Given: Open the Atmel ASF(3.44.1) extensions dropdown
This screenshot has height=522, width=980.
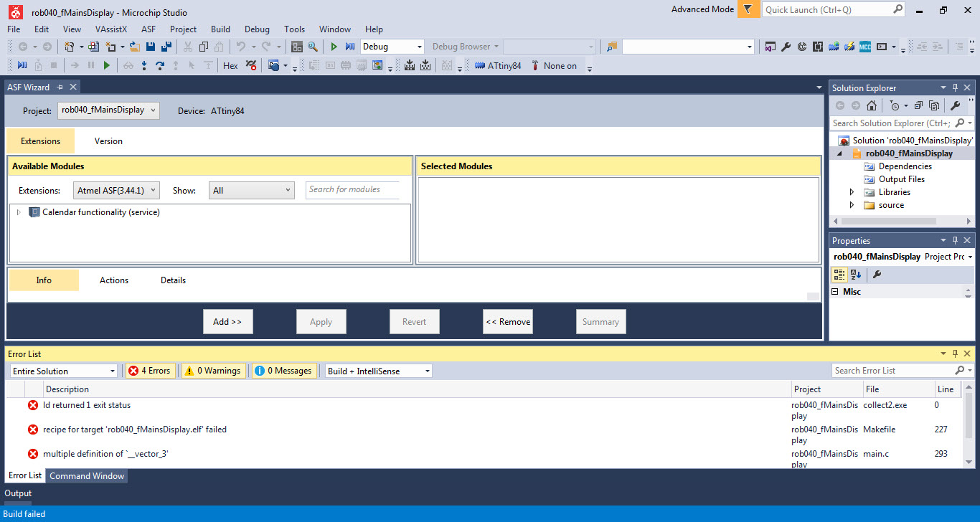Looking at the screenshot, I should [116, 191].
